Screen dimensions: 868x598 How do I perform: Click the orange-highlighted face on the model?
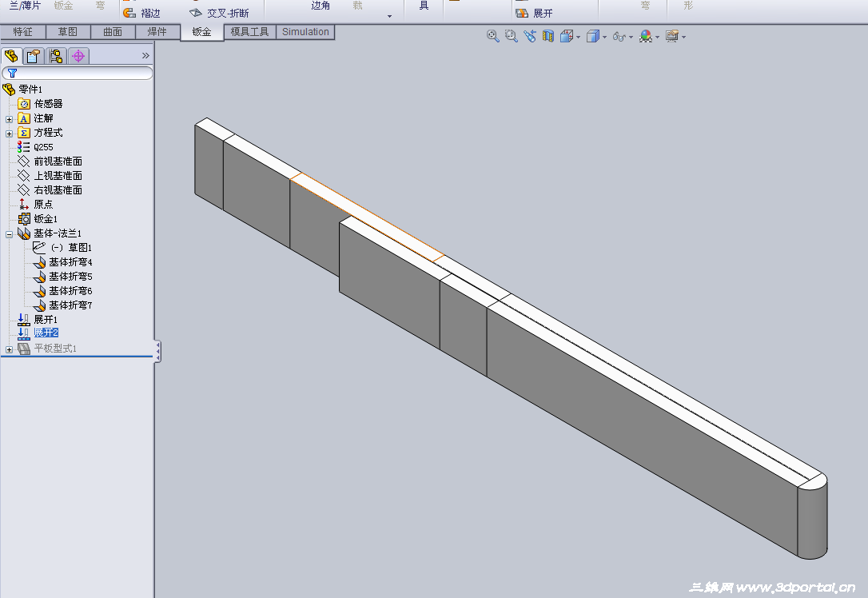[x=367, y=217]
